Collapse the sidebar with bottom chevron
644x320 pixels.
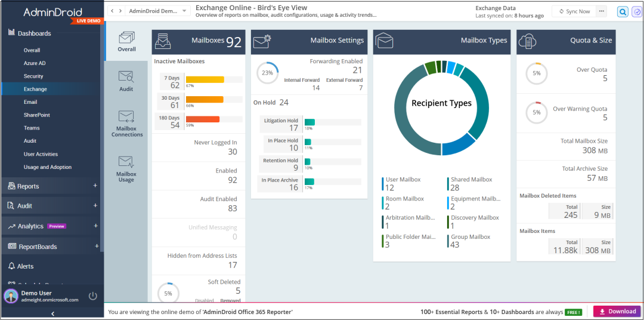[x=52, y=314]
